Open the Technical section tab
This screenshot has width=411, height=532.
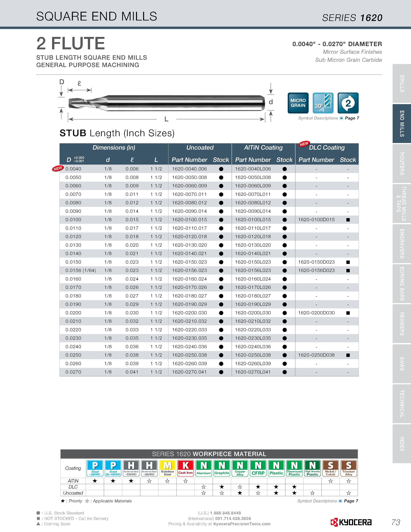click(402, 404)
